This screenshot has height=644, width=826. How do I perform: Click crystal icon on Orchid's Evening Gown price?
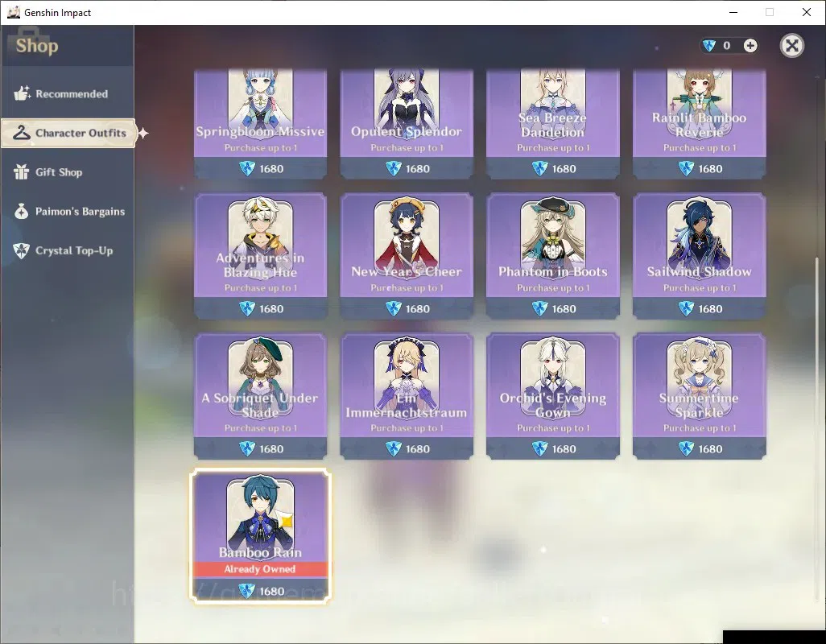(540, 448)
